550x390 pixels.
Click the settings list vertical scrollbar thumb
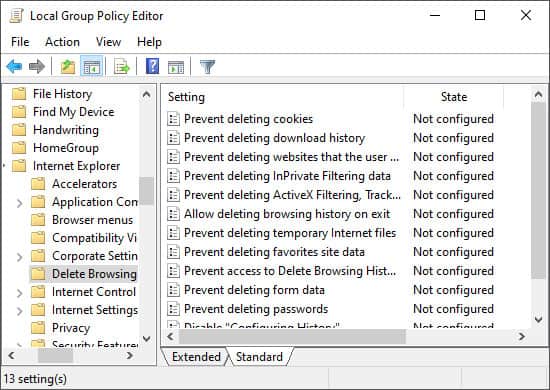click(x=538, y=191)
